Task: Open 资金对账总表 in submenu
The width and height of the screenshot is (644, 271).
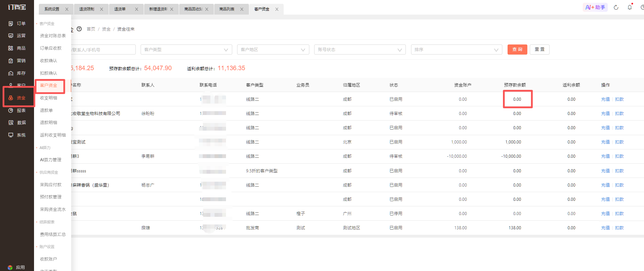Action: pos(53,36)
